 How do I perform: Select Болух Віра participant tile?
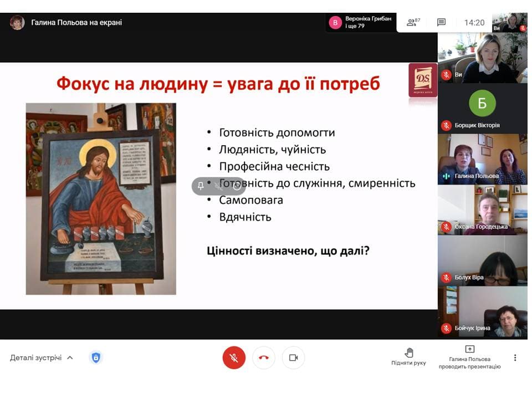pyautogui.click(x=483, y=260)
